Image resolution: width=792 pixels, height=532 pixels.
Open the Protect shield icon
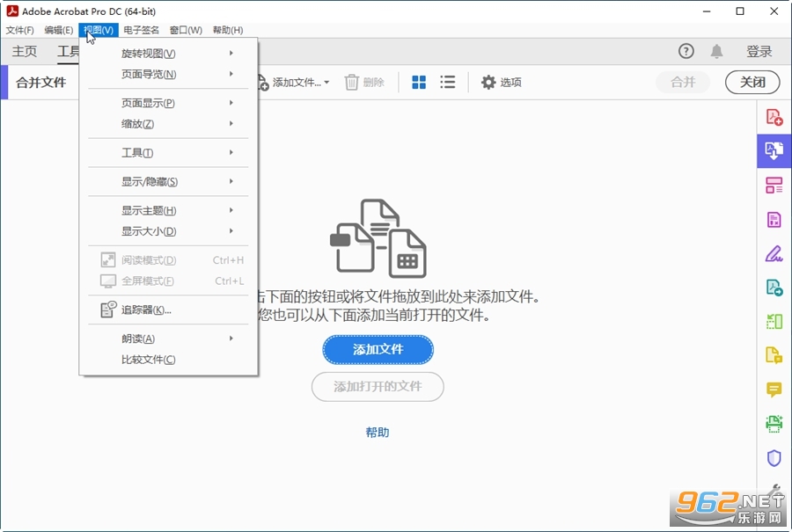click(774, 458)
